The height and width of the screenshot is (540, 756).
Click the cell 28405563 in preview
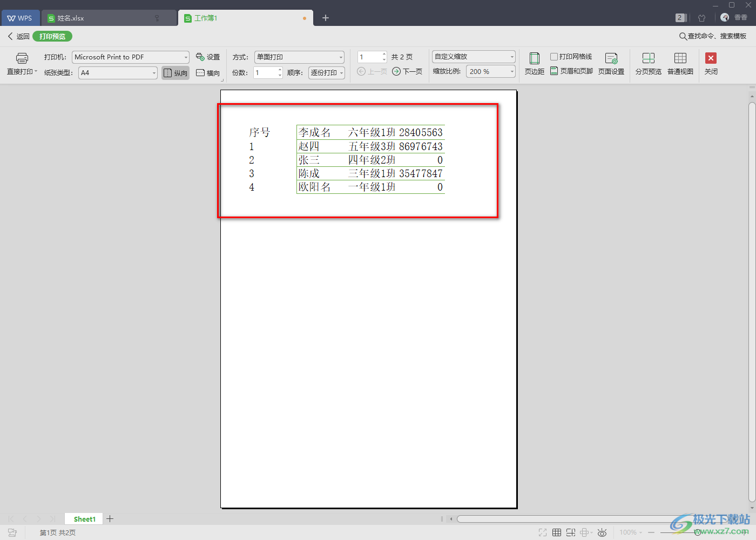pyautogui.click(x=421, y=132)
